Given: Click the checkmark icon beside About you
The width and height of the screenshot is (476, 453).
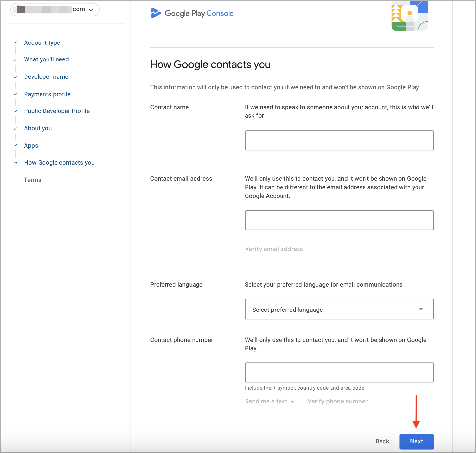Looking at the screenshot, I should pyautogui.click(x=15, y=128).
